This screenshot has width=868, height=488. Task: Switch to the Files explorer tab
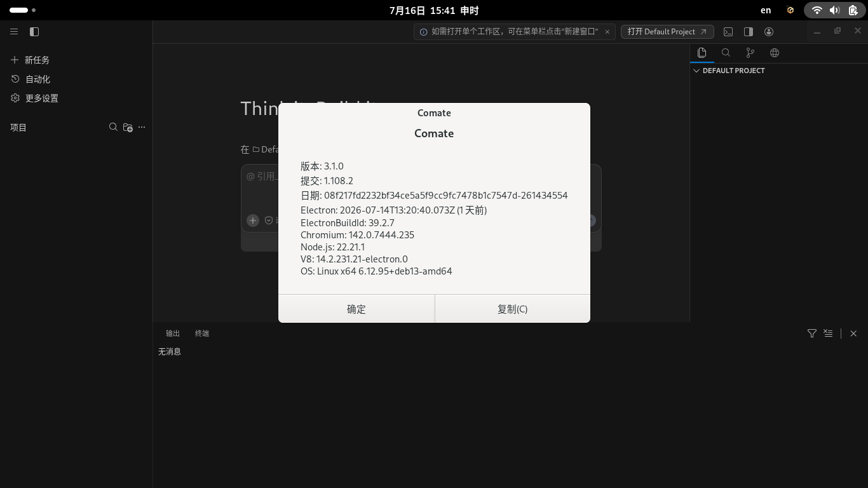pos(702,53)
